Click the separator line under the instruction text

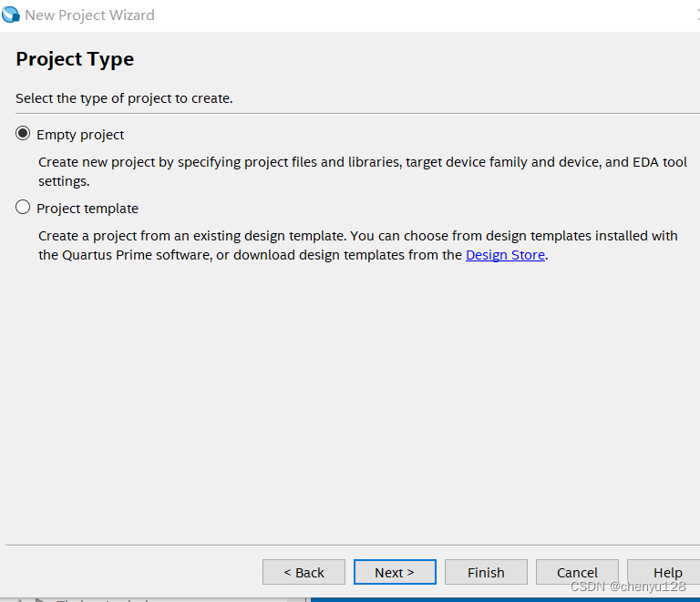[350, 114]
